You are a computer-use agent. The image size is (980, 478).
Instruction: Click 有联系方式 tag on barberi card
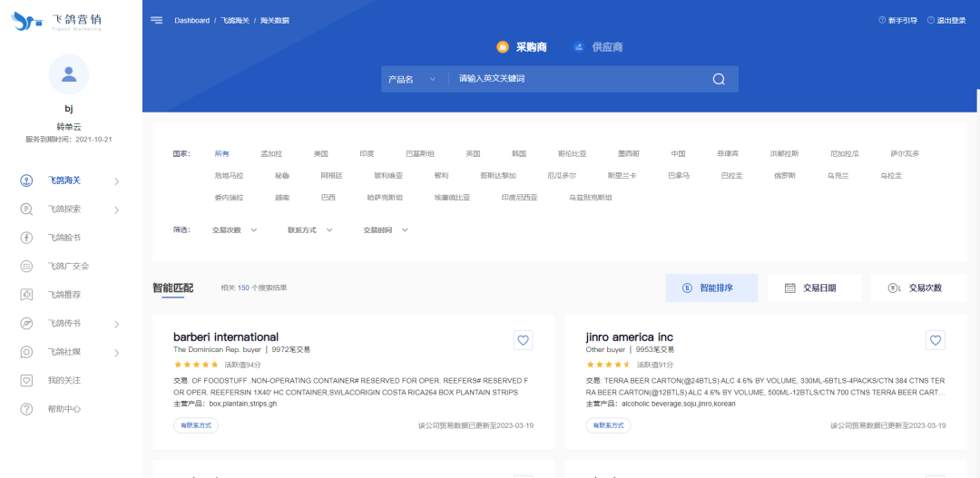coord(196,425)
